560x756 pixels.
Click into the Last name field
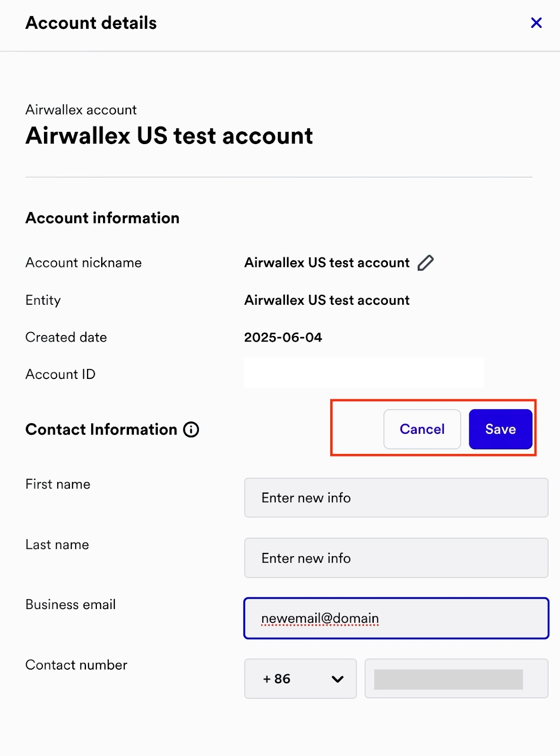[396, 558]
